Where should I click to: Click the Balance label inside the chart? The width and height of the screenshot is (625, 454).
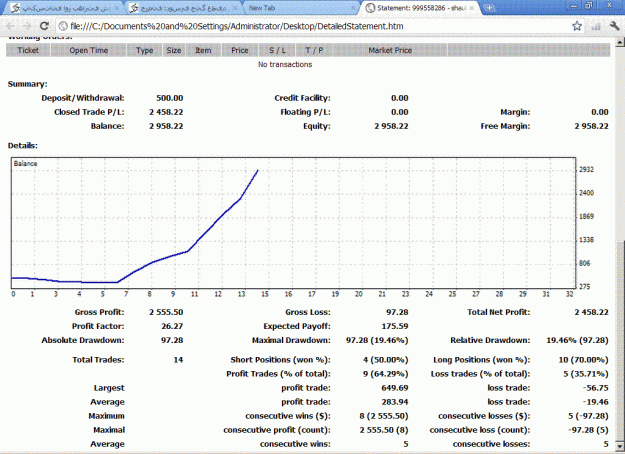(25, 163)
